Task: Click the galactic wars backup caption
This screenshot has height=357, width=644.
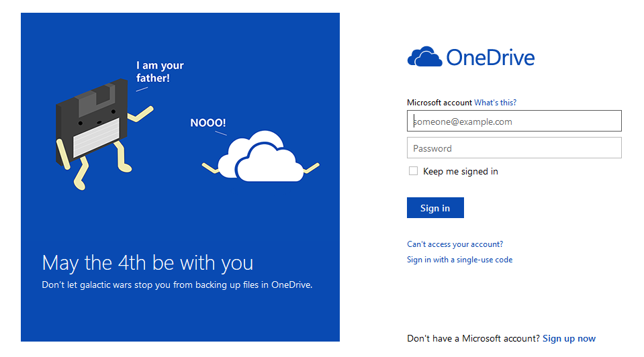Action: [x=177, y=285]
